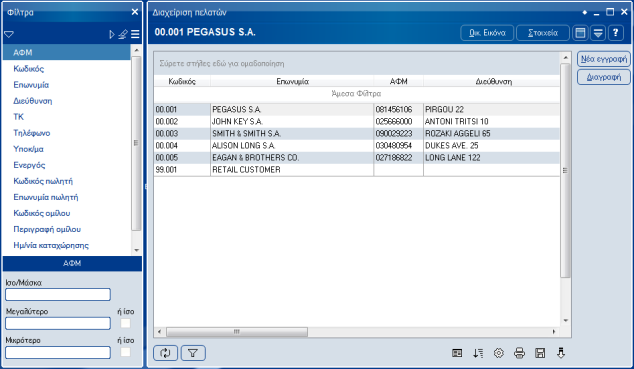
Task: Click the Διαγραφή button
Action: [604, 77]
